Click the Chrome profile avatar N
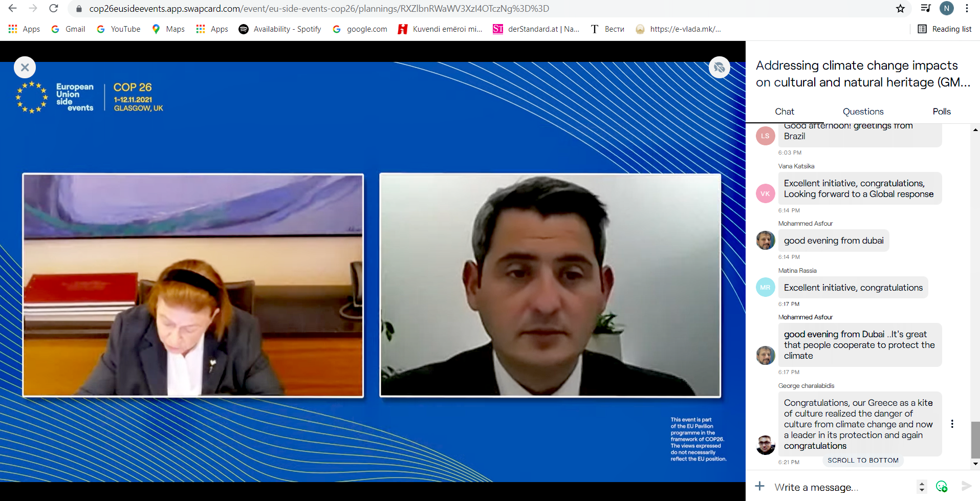The width and height of the screenshot is (980, 501). click(x=946, y=9)
